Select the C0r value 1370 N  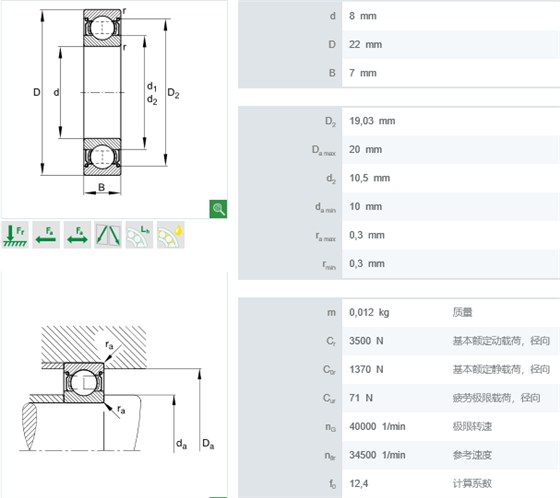pos(366,369)
